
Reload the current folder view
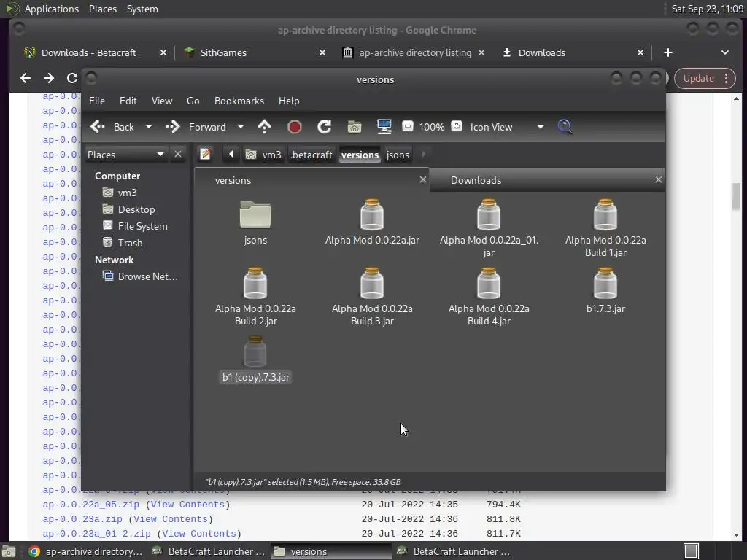pyautogui.click(x=325, y=127)
